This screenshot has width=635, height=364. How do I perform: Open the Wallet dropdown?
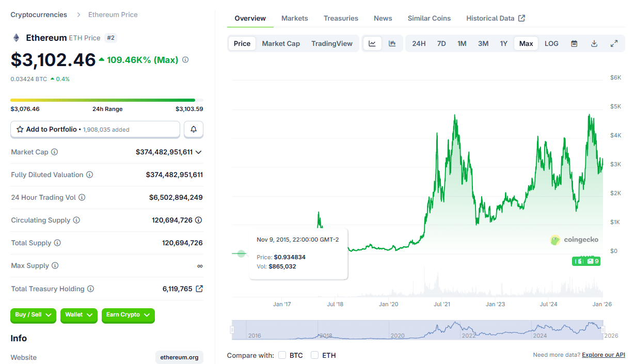78,315
